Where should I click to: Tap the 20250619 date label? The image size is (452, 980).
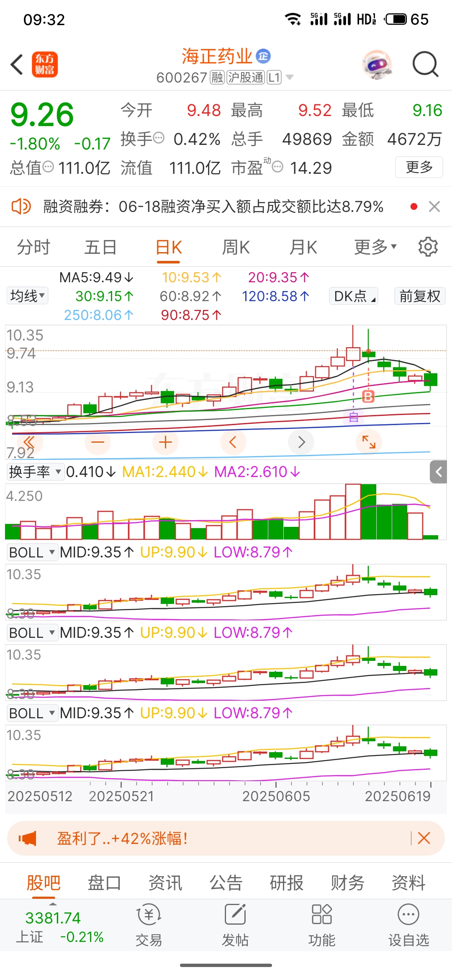[398, 796]
